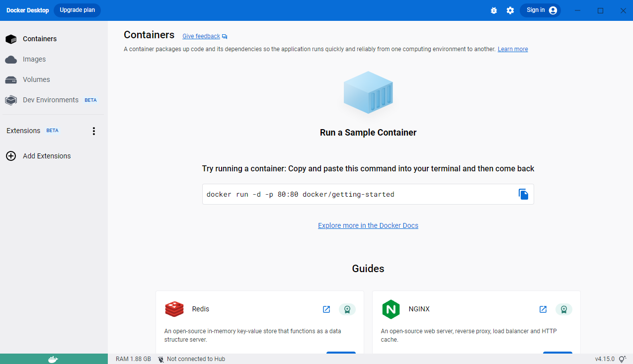Click the Sign in button

(x=541, y=10)
